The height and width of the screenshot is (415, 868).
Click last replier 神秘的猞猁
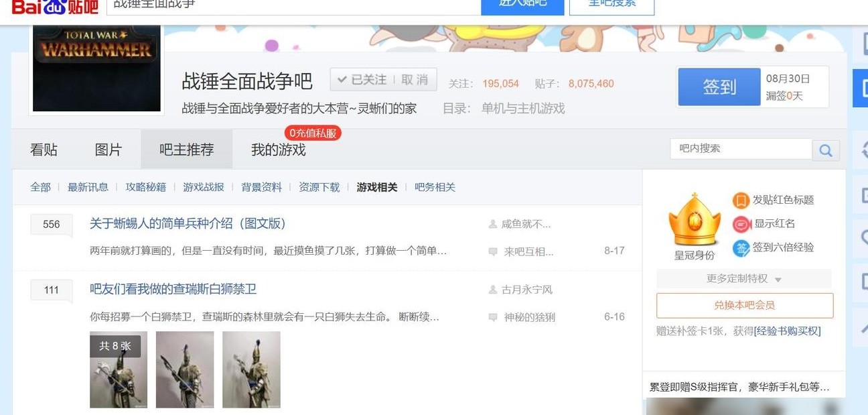coord(530,317)
